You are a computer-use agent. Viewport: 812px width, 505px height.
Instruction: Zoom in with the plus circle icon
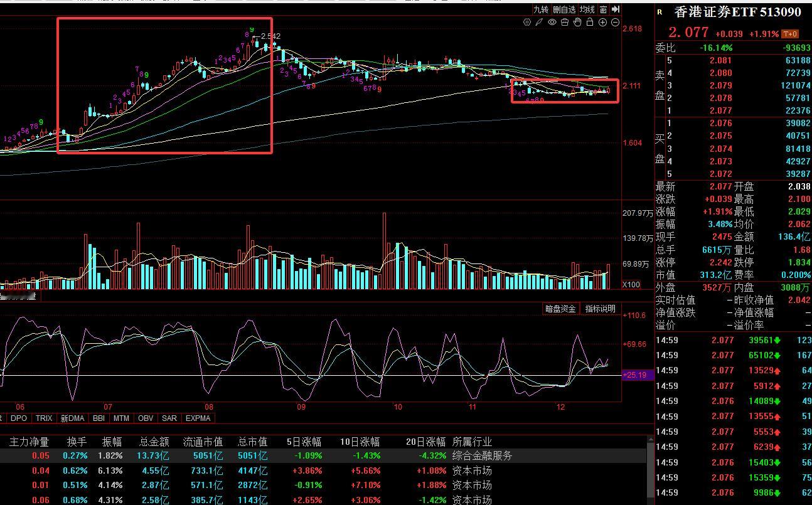(602, 23)
